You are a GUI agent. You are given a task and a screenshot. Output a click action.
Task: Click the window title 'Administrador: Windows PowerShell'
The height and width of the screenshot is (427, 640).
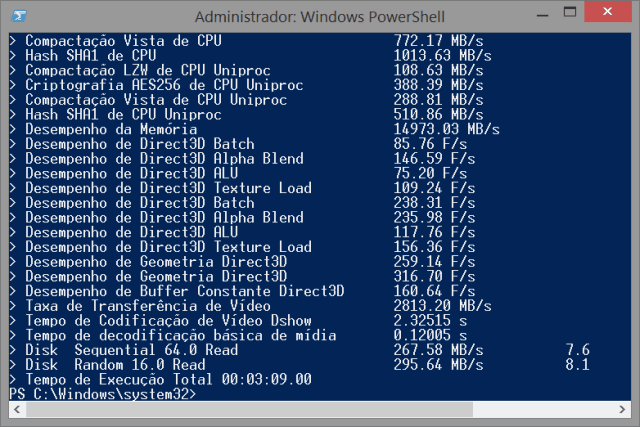coord(320,17)
